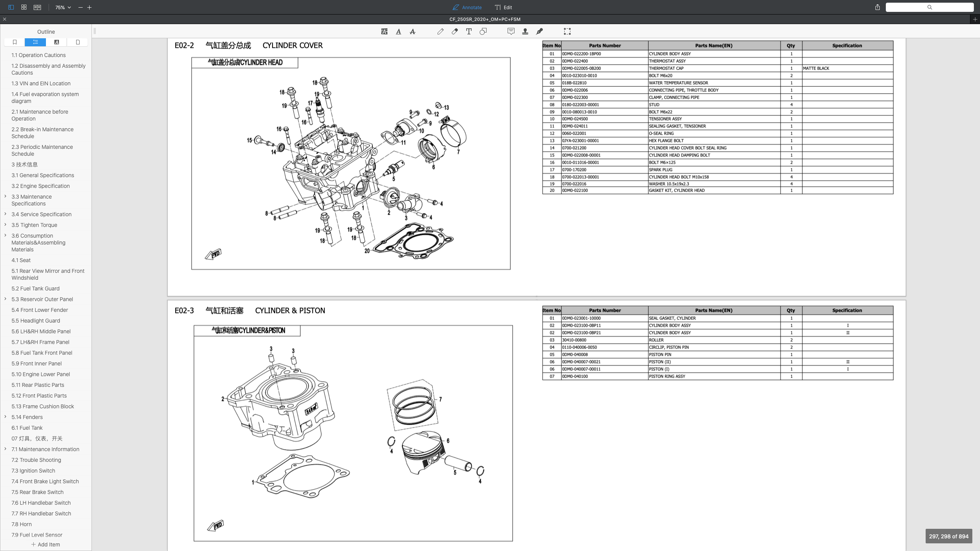Viewport: 980px width, 551px height.
Task: Select the Highlight text tool
Action: tap(384, 31)
